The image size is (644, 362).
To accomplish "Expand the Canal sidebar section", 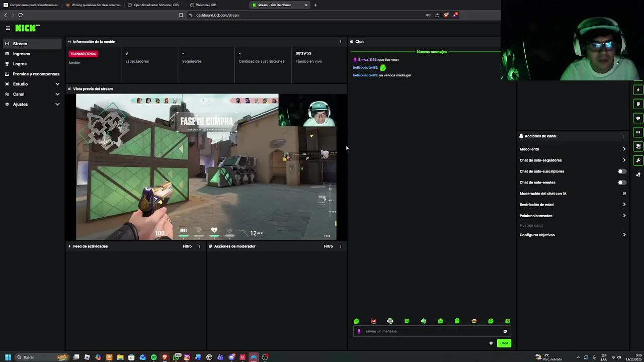I will (32, 94).
